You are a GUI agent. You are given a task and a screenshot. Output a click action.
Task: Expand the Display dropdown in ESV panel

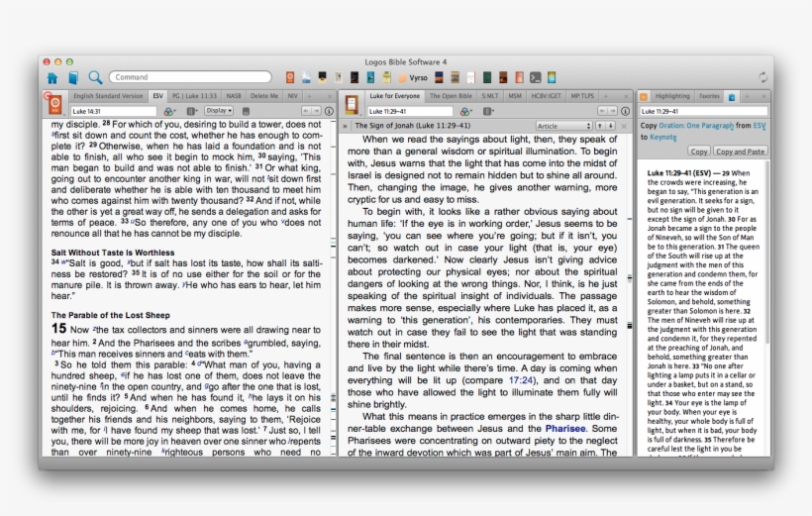(219, 111)
